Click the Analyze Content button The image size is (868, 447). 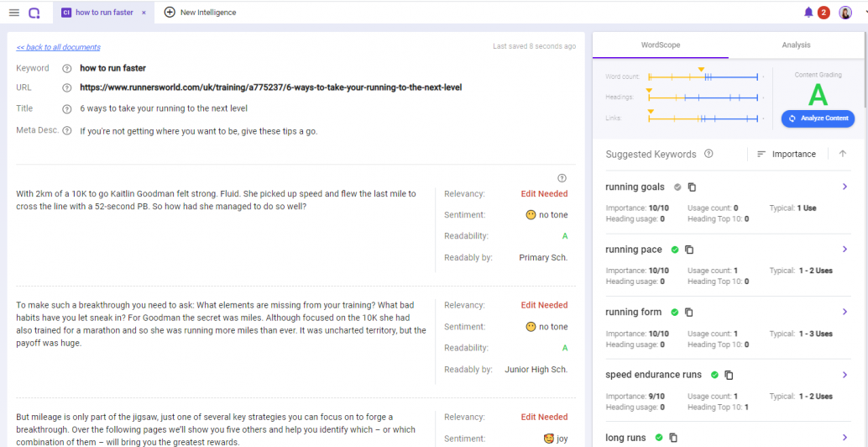(x=818, y=118)
